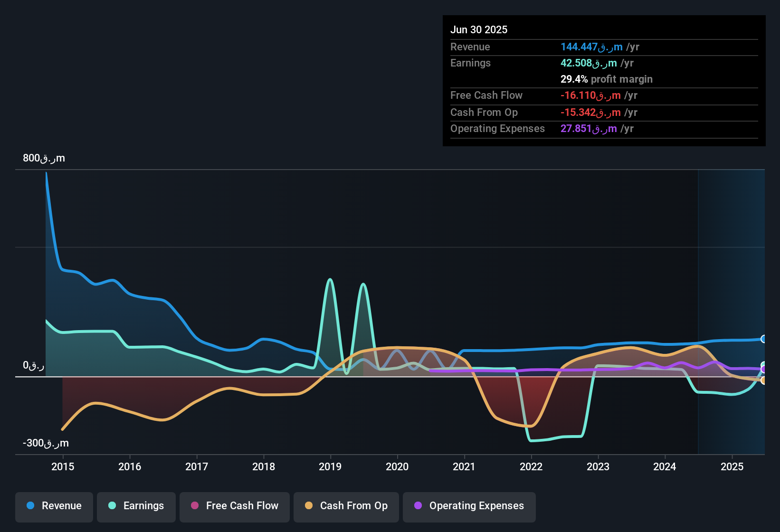
Task: Select the Revenue endpoint marker on chart
Action: tap(764, 339)
